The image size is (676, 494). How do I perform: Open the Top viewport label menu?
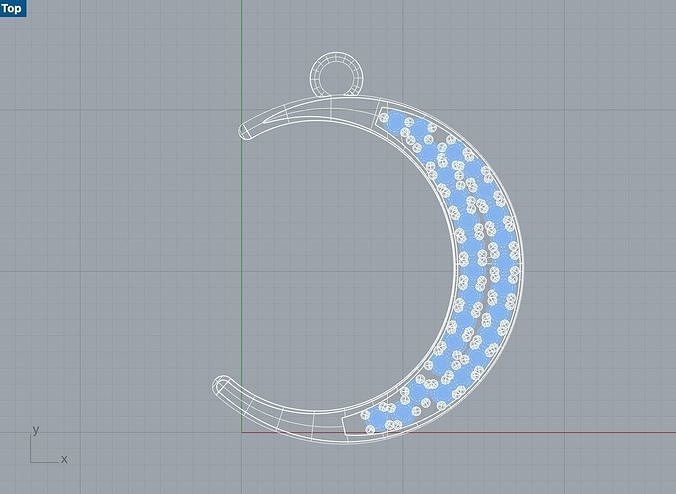(13, 8)
